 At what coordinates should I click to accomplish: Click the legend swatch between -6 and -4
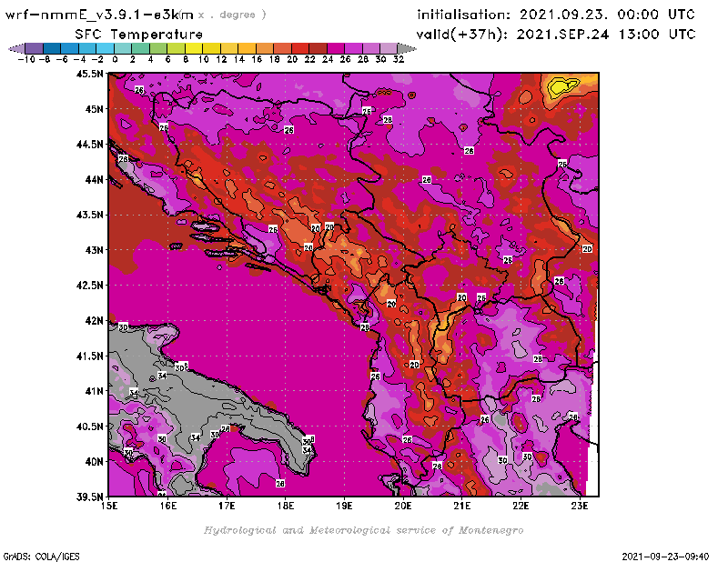coord(69,48)
